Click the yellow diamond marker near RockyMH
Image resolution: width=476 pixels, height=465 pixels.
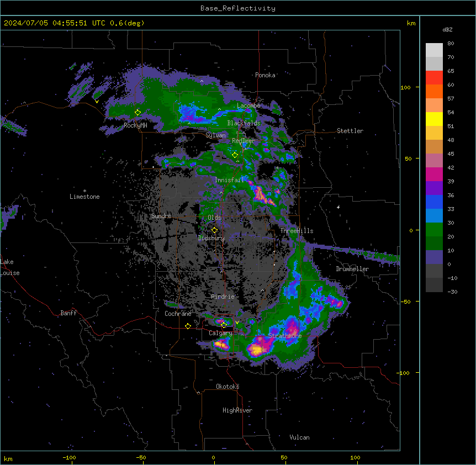137,113
